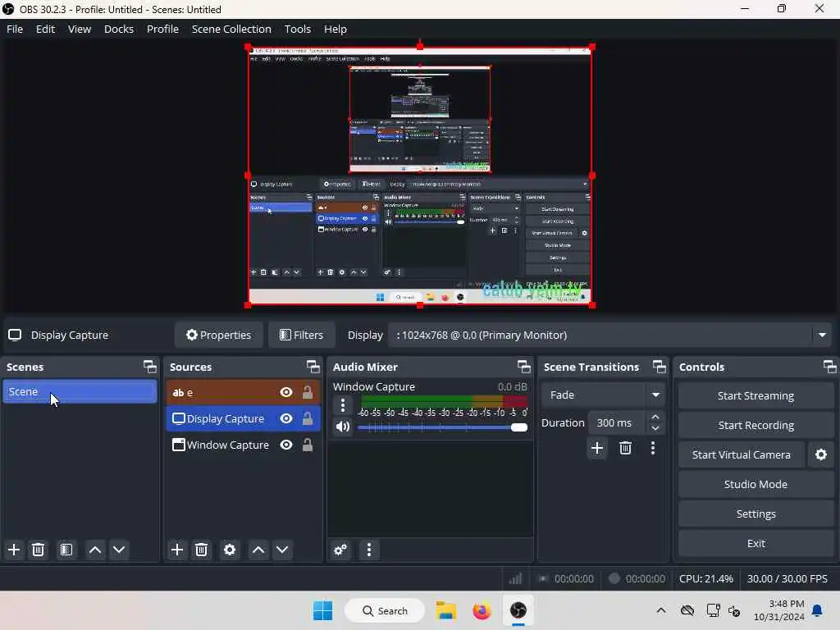Mute Window Capture audio speaker icon

(343, 427)
